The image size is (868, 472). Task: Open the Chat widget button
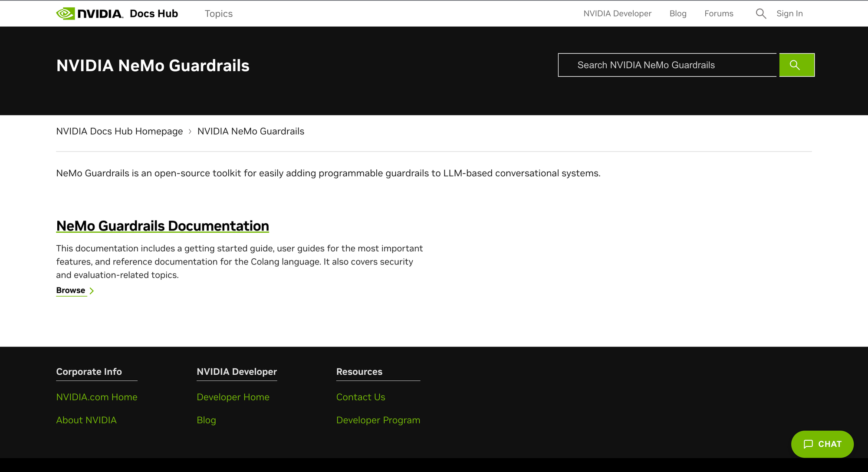(x=822, y=444)
